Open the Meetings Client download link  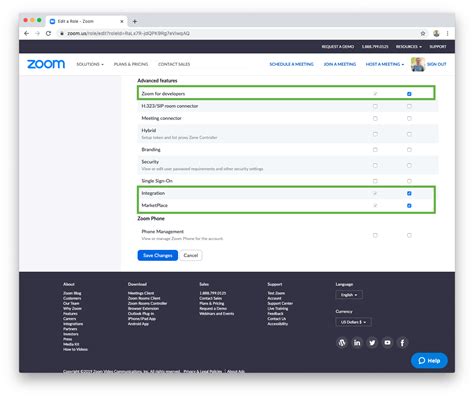(x=141, y=293)
